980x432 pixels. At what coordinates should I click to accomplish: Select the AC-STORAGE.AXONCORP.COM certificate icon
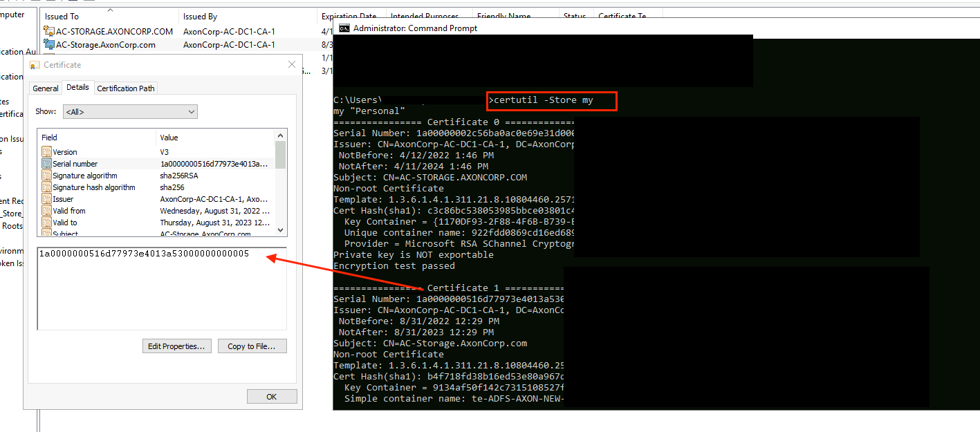pos(49,30)
